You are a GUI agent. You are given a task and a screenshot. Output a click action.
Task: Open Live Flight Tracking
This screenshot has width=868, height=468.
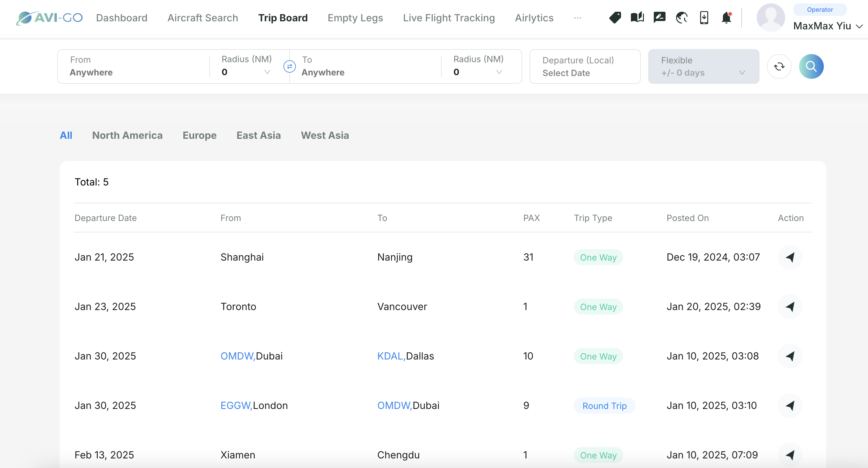[x=449, y=18]
